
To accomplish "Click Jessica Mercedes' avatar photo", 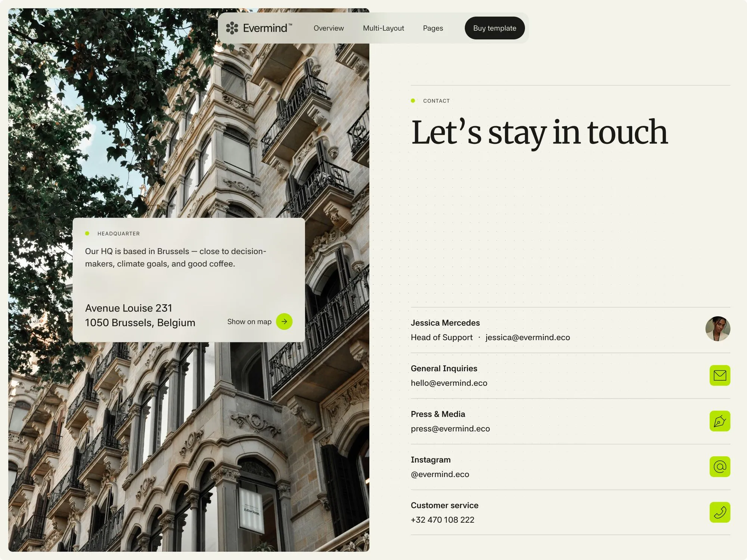I will click(717, 329).
